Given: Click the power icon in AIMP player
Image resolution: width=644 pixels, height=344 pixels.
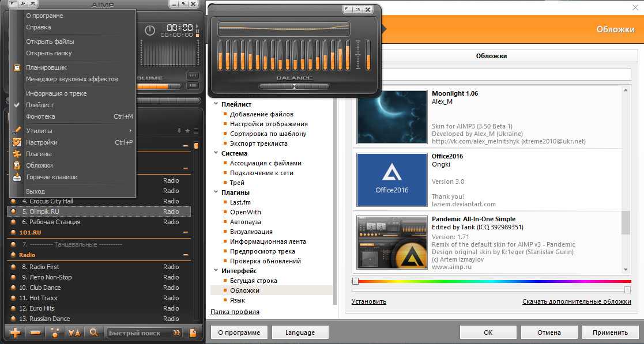Looking at the screenshot, I should point(150,30).
